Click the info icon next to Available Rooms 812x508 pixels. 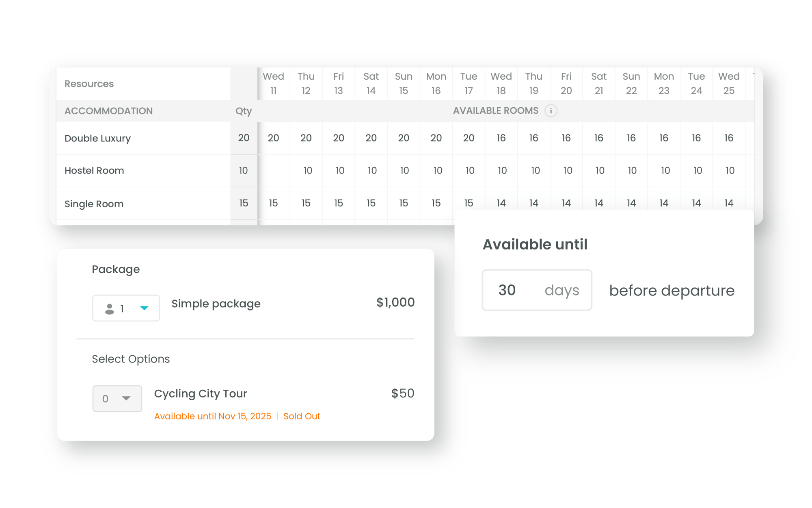click(x=549, y=111)
